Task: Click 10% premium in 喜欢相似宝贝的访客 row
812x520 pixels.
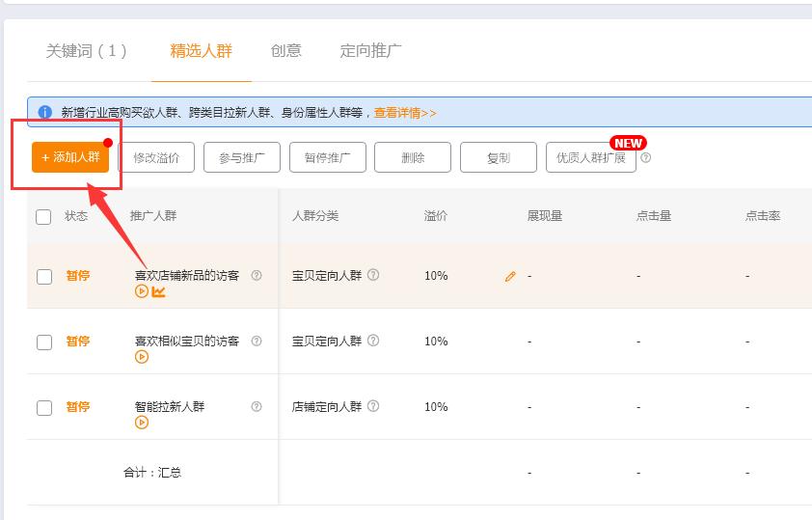Action: [x=436, y=342]
